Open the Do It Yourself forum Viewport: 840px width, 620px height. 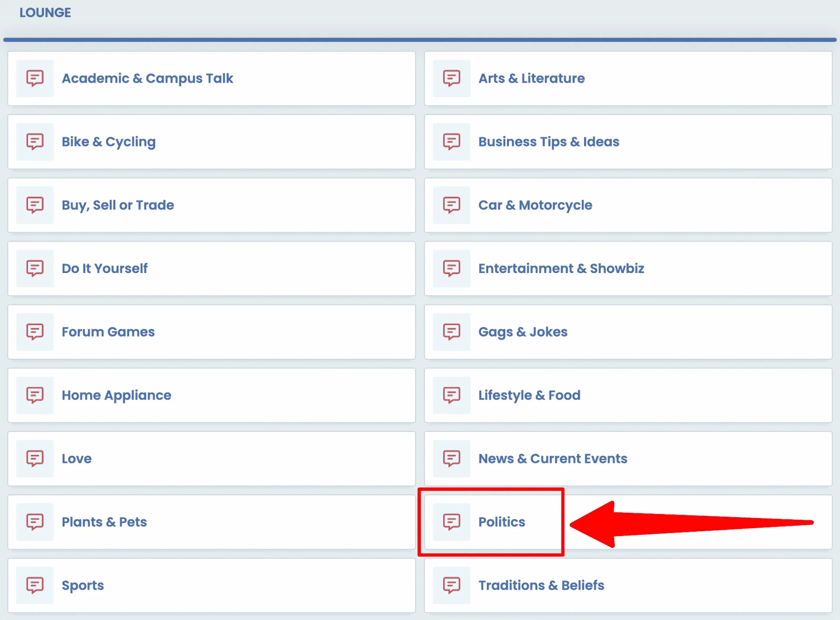105,269
